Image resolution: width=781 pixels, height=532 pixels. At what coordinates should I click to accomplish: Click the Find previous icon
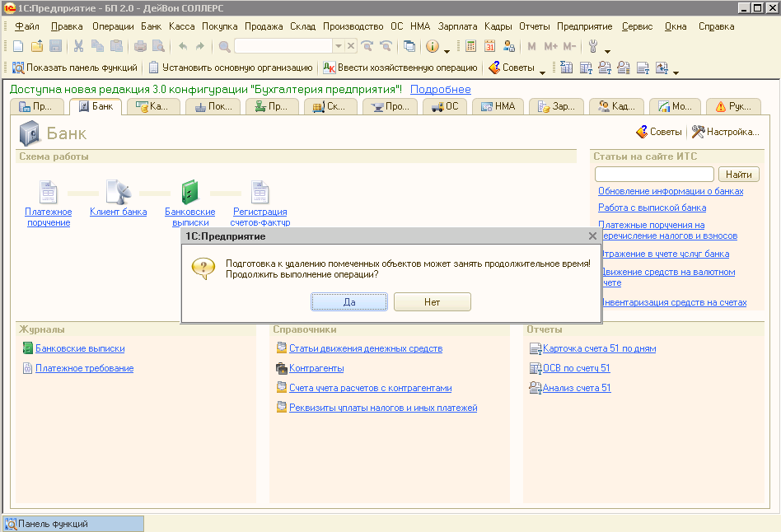coord(386,46)
